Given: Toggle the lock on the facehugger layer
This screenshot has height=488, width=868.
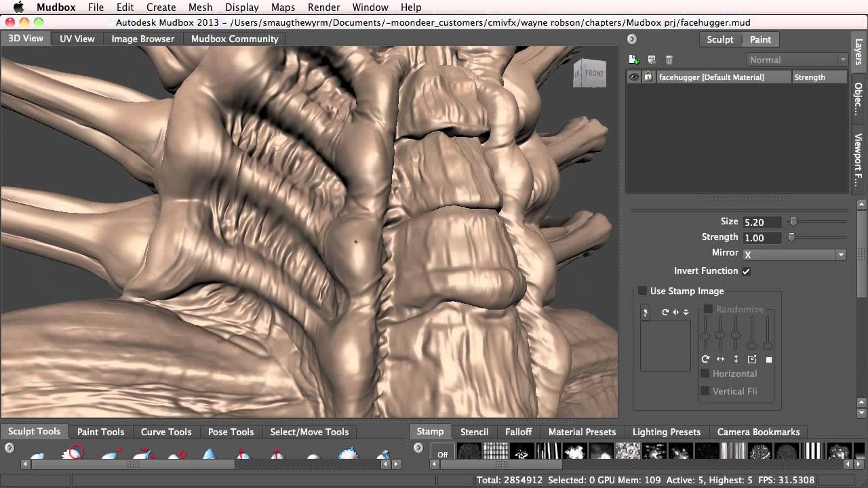Looking at the screenshot, I should coord(648,77).
